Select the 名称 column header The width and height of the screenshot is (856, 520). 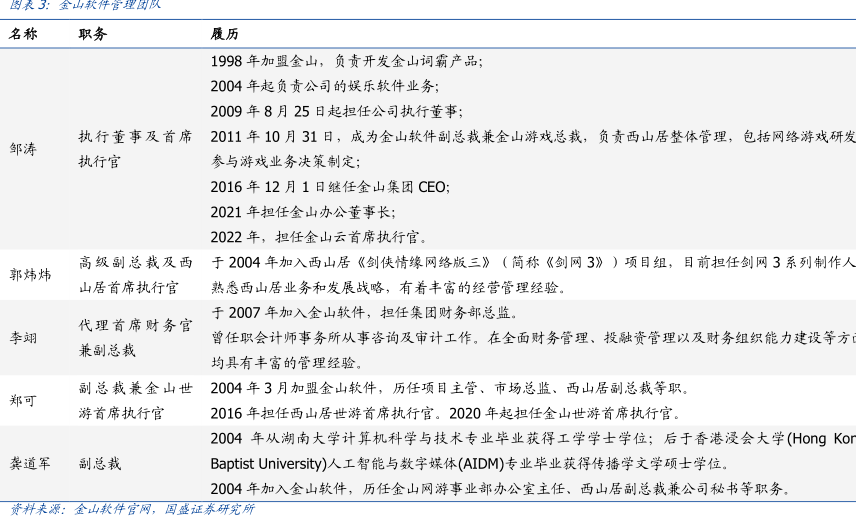(24, 33)
